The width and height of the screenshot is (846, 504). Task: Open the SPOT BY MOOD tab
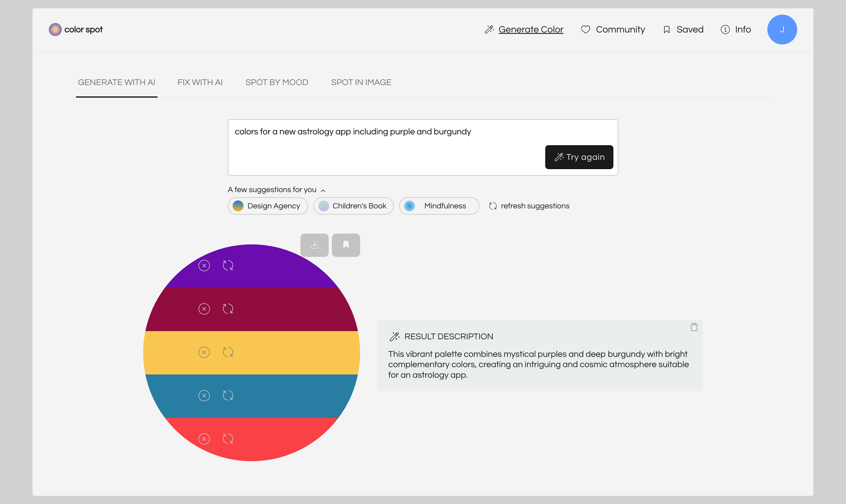pyautogui.click(x=277, y=83)
